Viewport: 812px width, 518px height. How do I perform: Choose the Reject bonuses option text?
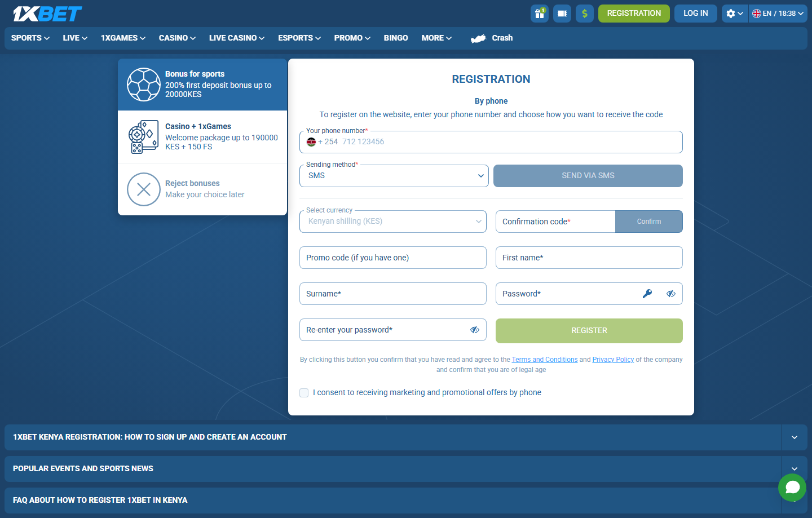pos(192,183)
